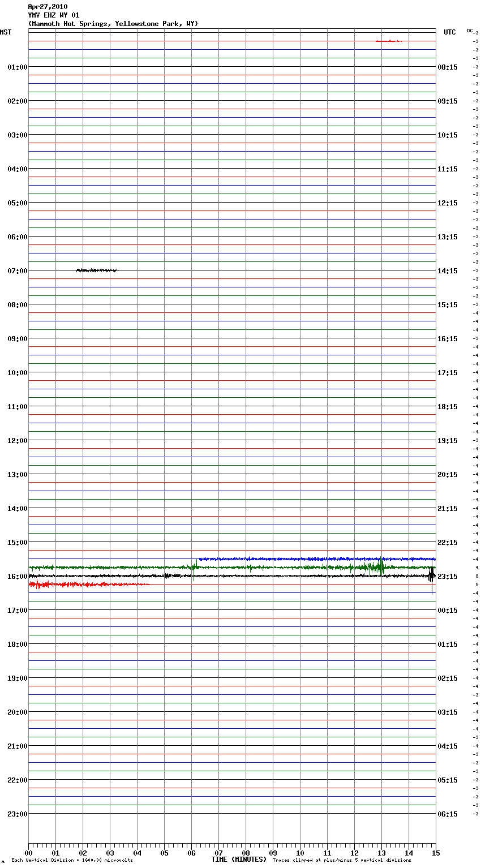This screenshot has height=868, width=481.
Task: Select the 20:00 MST time label
Action: 18,712
